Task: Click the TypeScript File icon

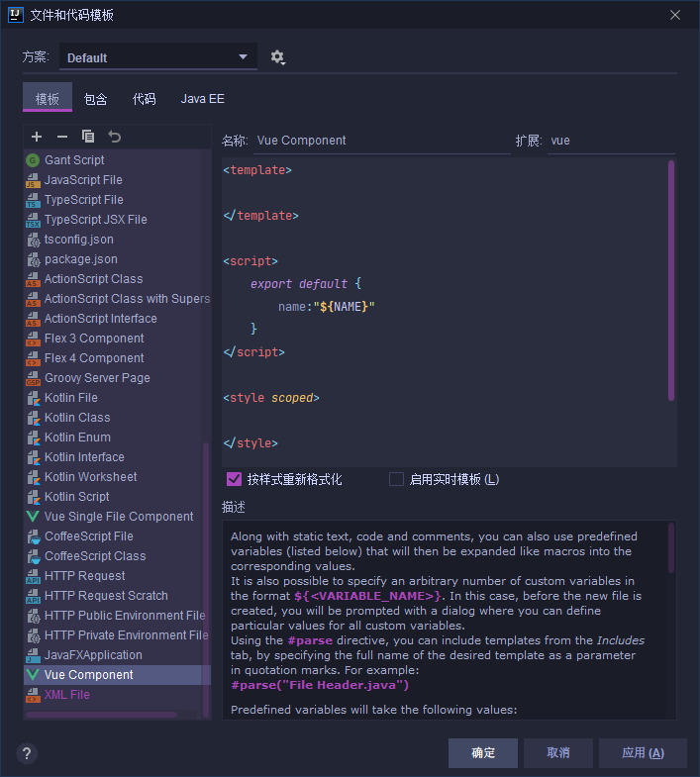Action: (33, 200)
